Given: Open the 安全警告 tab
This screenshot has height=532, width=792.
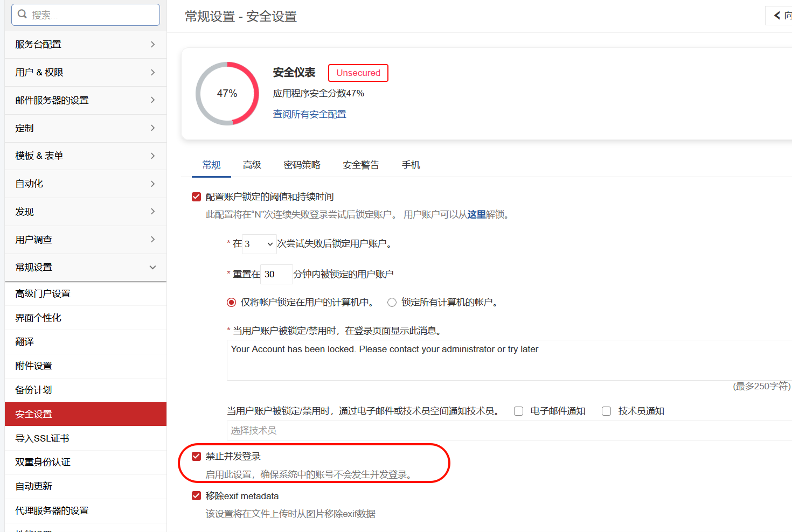Looking at the screenshot, I should (x=360, y=165).
